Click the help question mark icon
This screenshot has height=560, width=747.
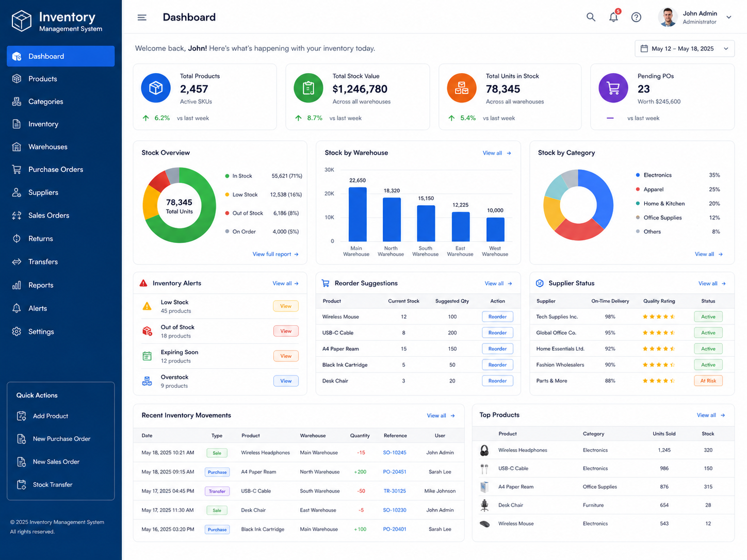pyautogui.click(x=636, y=17)
